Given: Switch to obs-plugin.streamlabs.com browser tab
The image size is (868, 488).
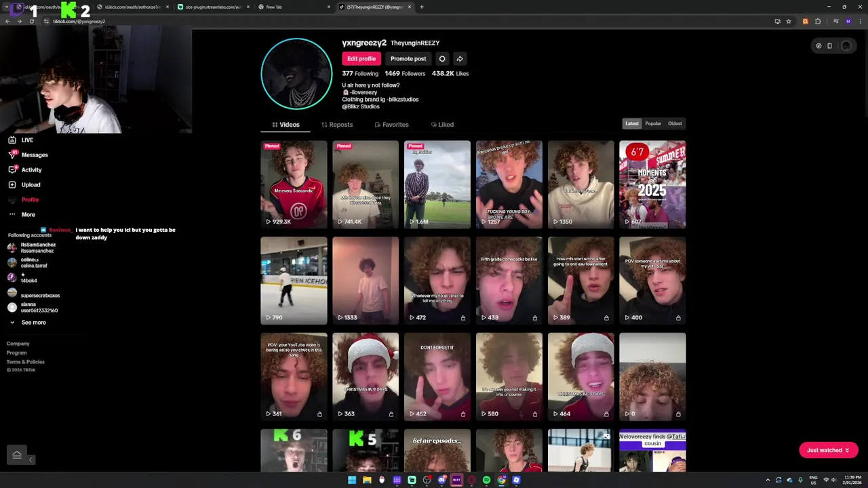Looking at the screenshot, I should pyautogui.click(x=214, y=7).
